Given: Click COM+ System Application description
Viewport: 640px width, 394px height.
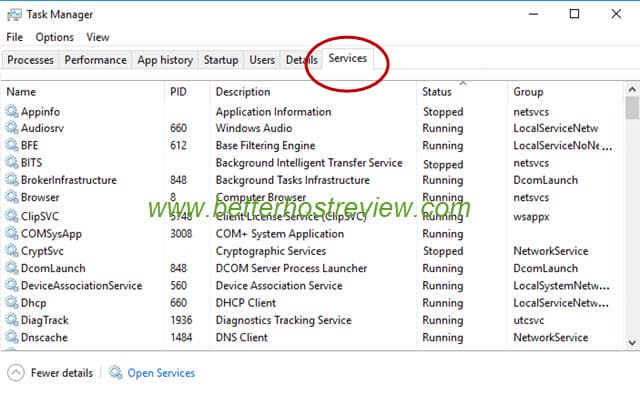Looking at the screenshot, I should click(280, 234).
